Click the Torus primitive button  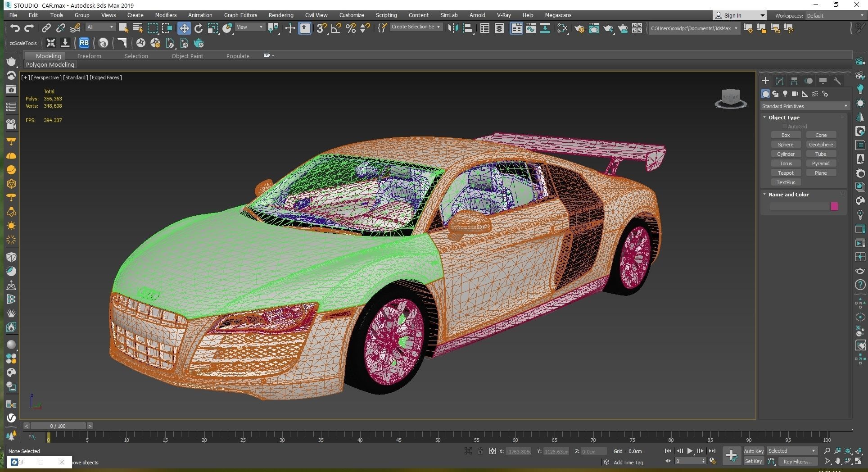pyautogui.click(x=786, y=163)
